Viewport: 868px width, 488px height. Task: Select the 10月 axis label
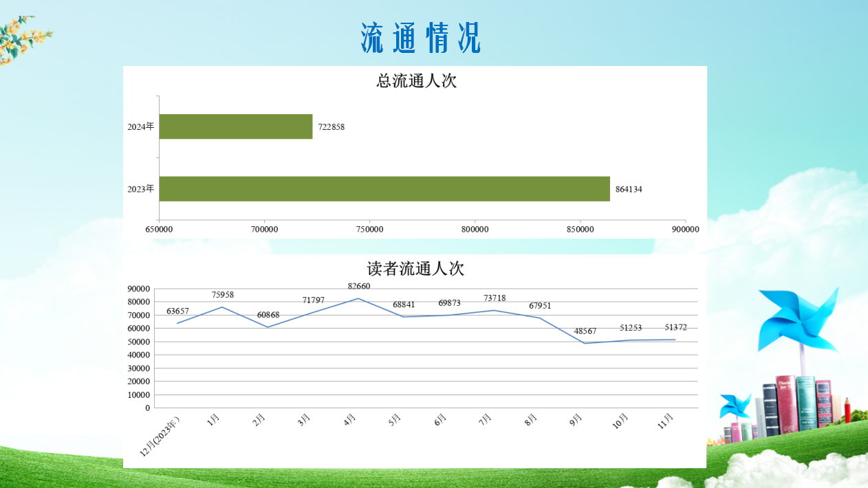[620, 421]
